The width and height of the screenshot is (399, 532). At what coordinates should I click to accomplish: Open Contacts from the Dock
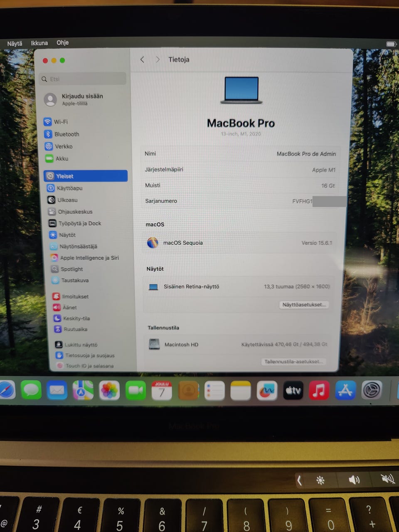point(188,391)
